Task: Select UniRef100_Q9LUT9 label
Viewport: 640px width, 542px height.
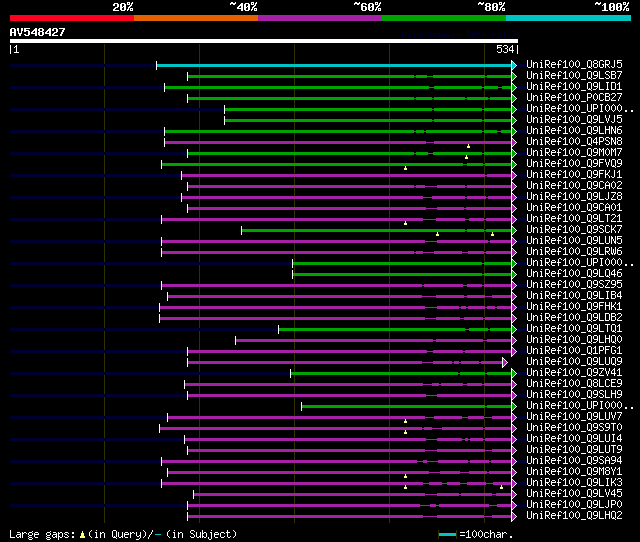Action: [574, 450]
